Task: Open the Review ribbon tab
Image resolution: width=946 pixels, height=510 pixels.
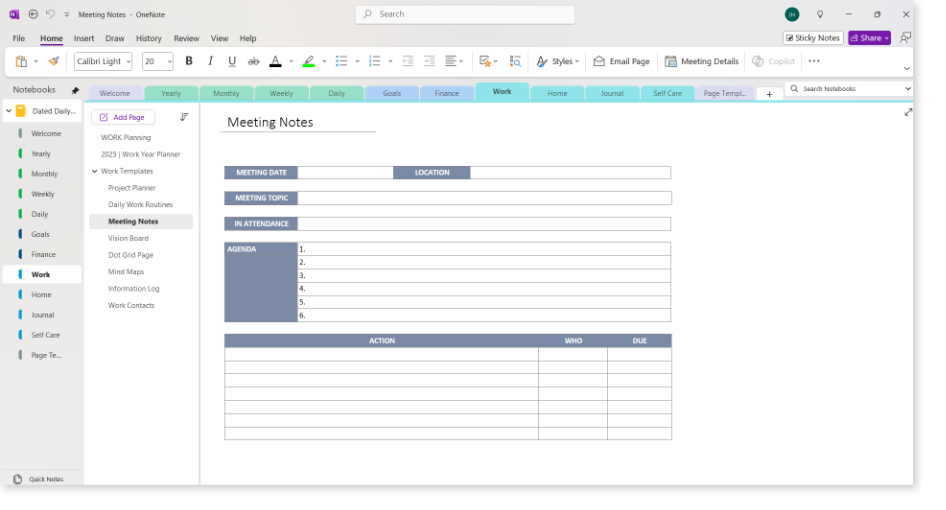Action: coord(186,38)
